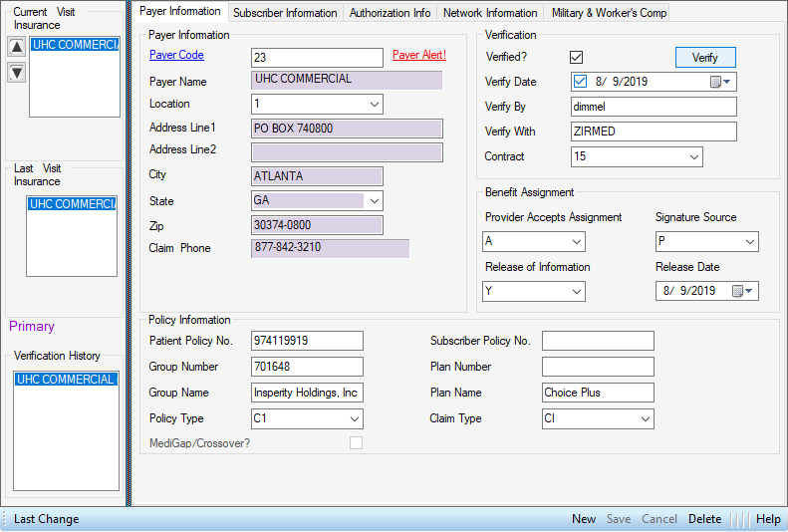Open the Authorization Info tab

(x=390, y=13)
